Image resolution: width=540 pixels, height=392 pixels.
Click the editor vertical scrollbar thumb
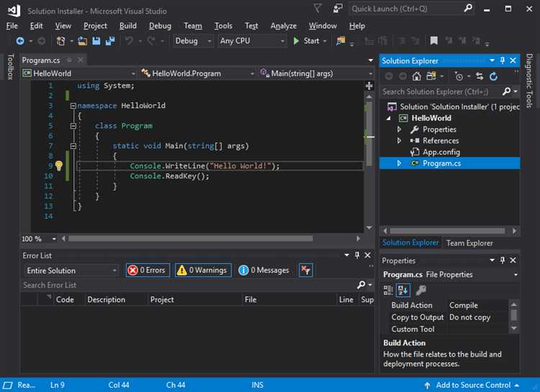[369, 133]
